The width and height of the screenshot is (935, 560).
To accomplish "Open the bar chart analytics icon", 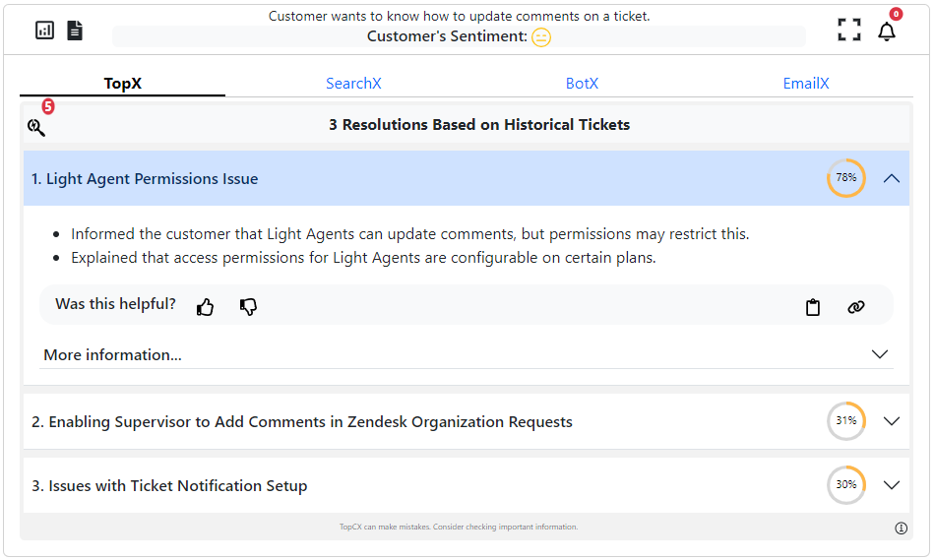I will click(x=44, y=31).
